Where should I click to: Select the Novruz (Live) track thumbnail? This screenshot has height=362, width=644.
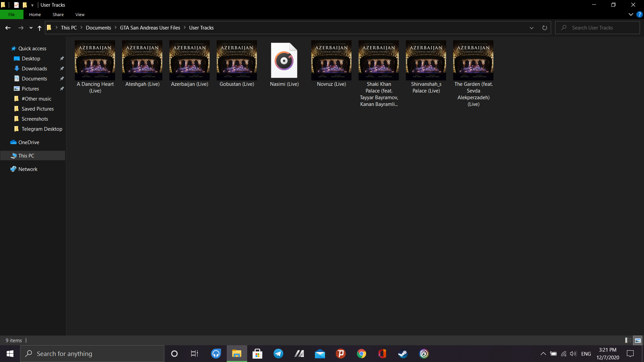click(331, 61)
